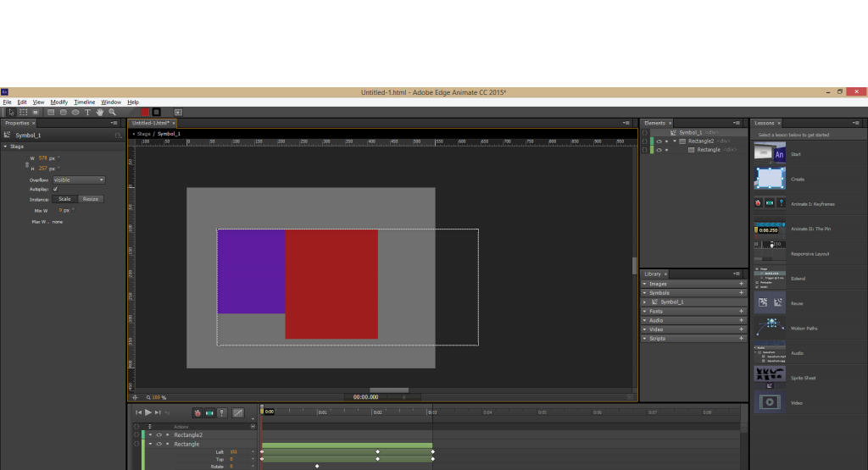Open the timeline Easing button
This screenshot has height=470, width=868.
[238, 412]
